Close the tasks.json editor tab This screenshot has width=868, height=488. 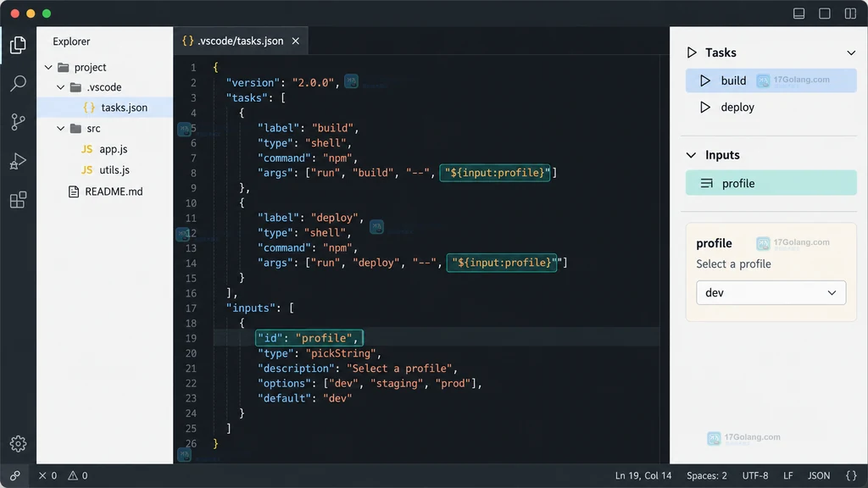point(296,41)
